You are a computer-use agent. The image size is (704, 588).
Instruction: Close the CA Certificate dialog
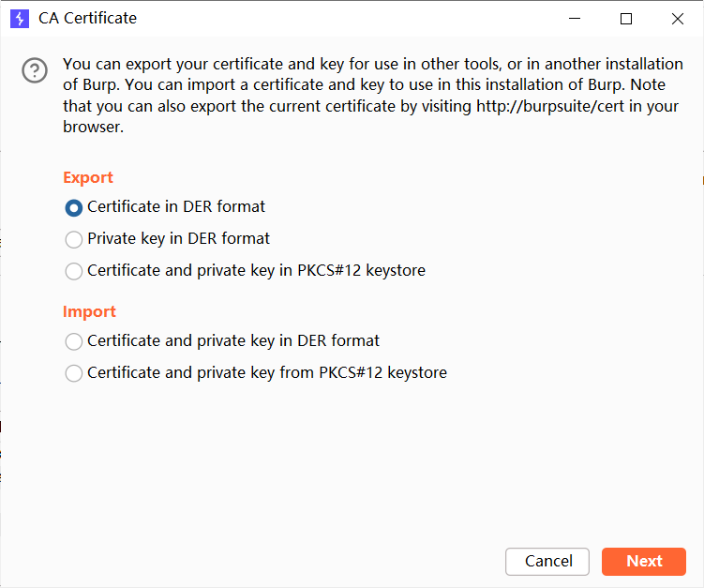click(x=677, y=18)
